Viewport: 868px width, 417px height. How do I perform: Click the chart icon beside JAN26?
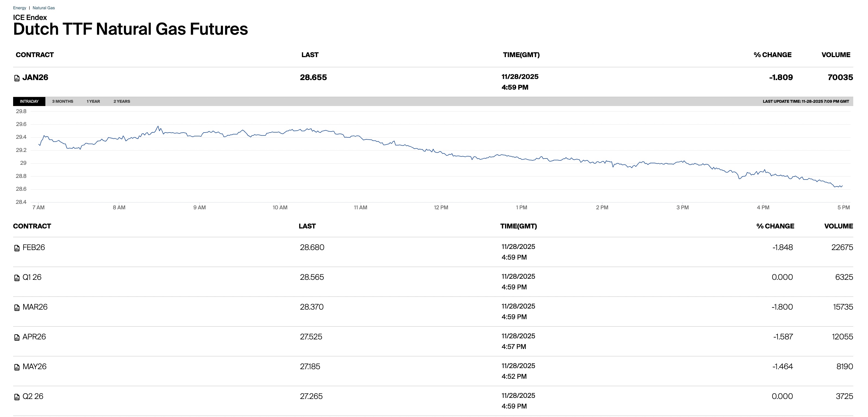(17, 78)
